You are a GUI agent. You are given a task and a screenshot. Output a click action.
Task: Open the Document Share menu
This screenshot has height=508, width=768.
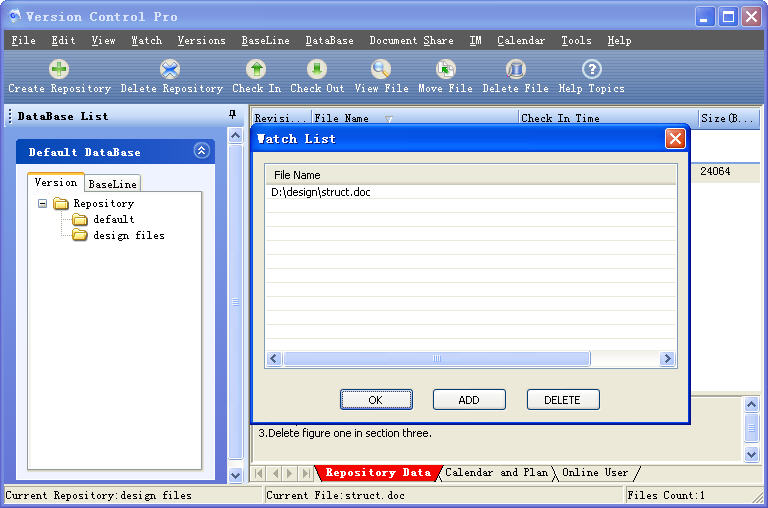point(411,41)
